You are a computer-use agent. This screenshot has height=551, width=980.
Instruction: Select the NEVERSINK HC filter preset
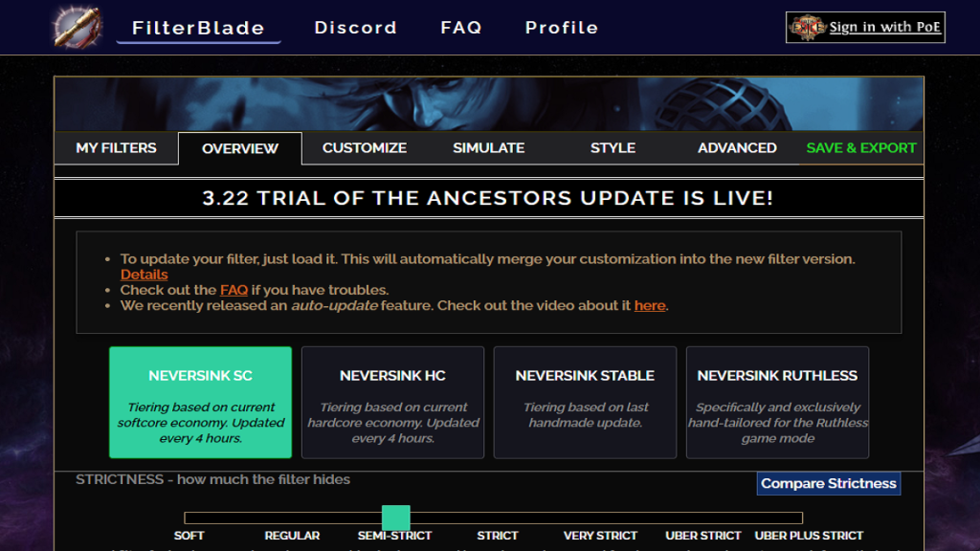coord(392,403)
